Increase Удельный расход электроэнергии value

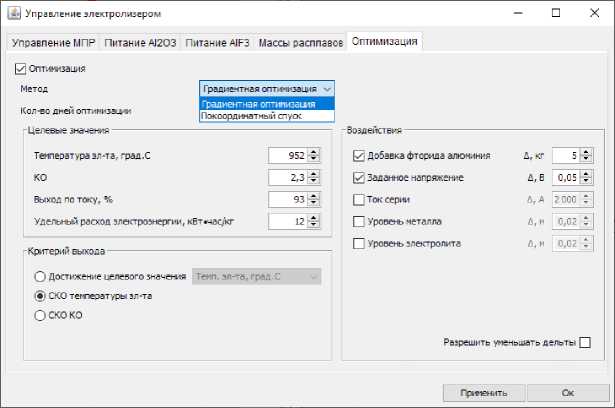[x=313, y=218]
